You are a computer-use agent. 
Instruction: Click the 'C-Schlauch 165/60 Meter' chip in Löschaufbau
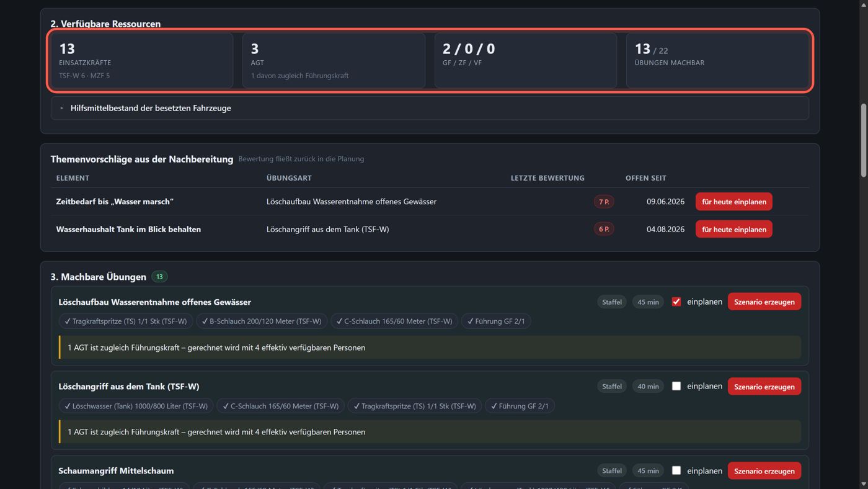click(x=394, y=321)
